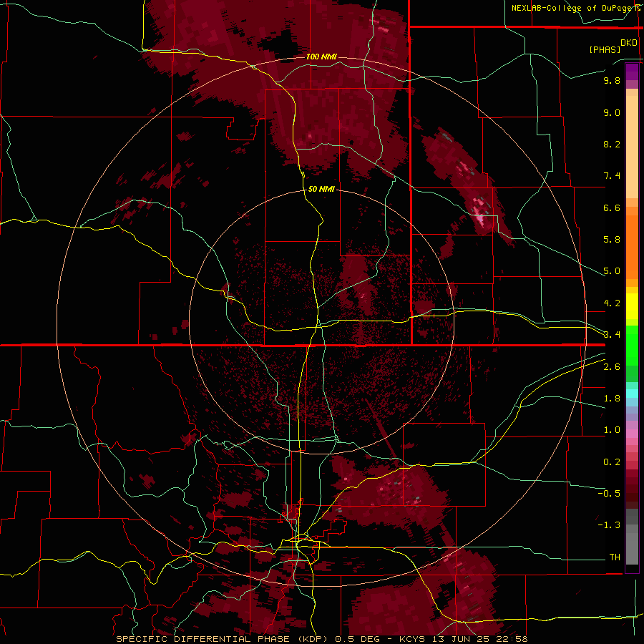This screenshot has width=644, height=644.
Task: Click the 4.2 value on the color scale
Action: tap(612, 303)
